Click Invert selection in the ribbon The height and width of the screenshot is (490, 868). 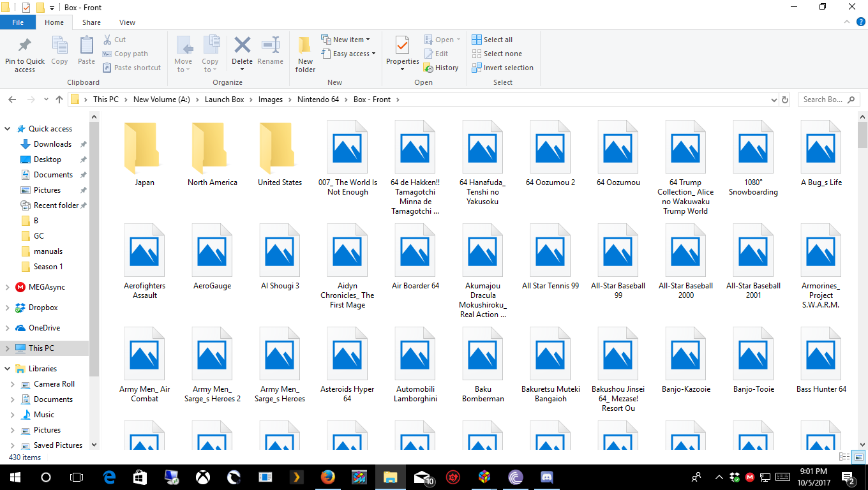pos(502,68)
